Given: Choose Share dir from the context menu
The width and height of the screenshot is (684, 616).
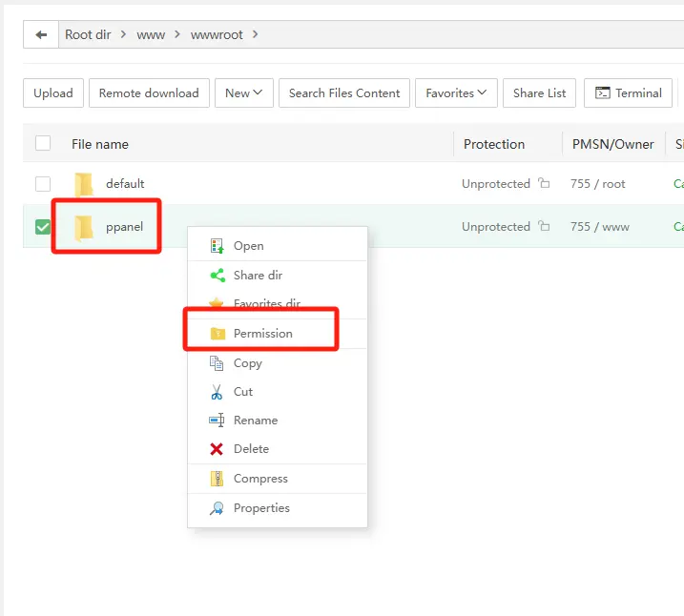Looking at the screenshot, I should click(278, 275).
